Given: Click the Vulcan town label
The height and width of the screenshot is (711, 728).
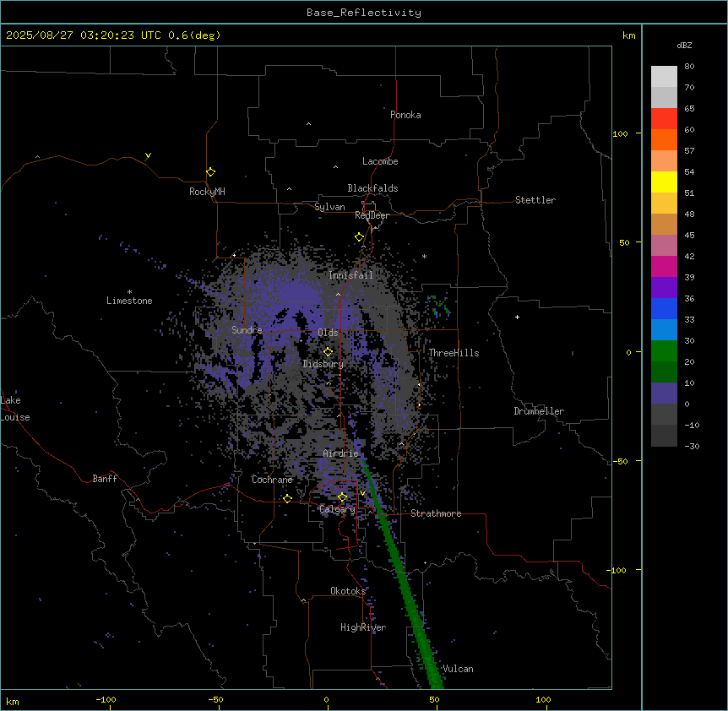Looking at the screenshot, I should coord(458,669).
